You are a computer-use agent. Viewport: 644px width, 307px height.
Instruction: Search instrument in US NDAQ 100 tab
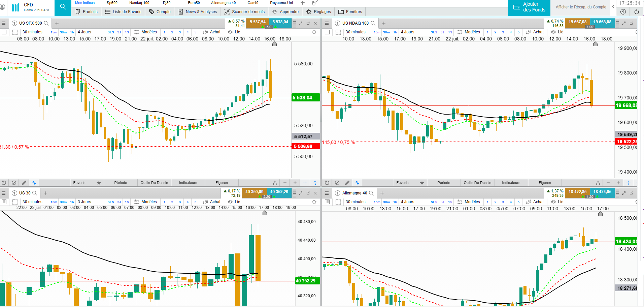(373, 23)
